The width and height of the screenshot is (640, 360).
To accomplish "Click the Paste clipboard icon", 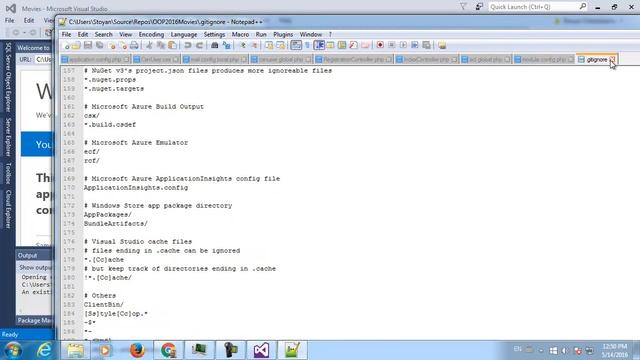I will [x=172, y=45].
